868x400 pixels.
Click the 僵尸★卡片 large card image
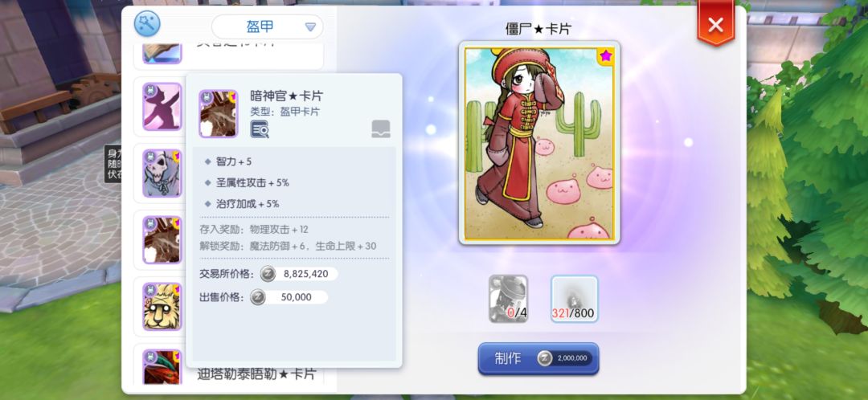pyautogui.click(x=539, y=143)
